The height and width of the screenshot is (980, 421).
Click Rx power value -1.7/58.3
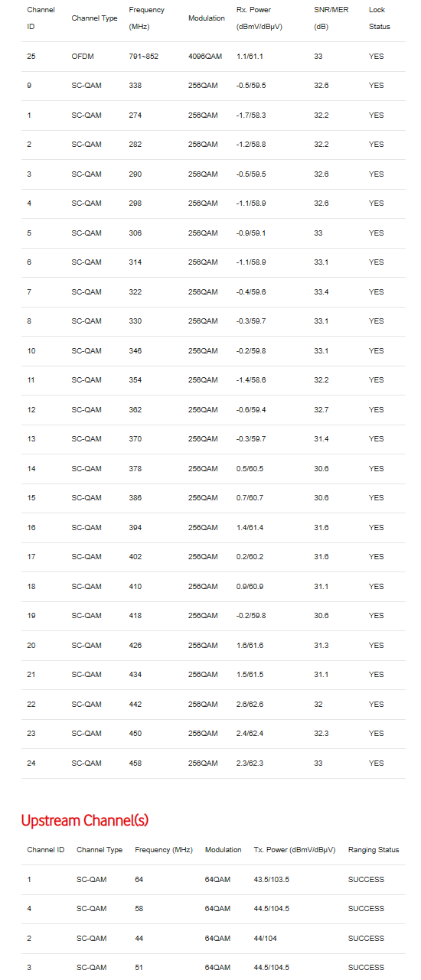(x=251, y=116)
